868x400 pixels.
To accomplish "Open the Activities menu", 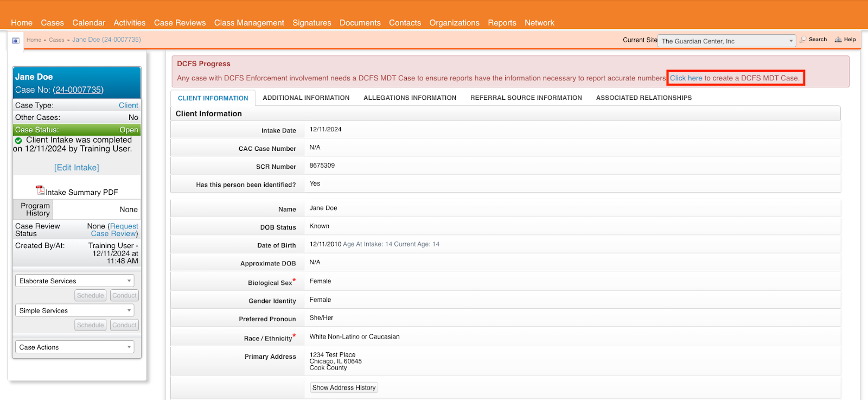I will click(x=130, y=23).
